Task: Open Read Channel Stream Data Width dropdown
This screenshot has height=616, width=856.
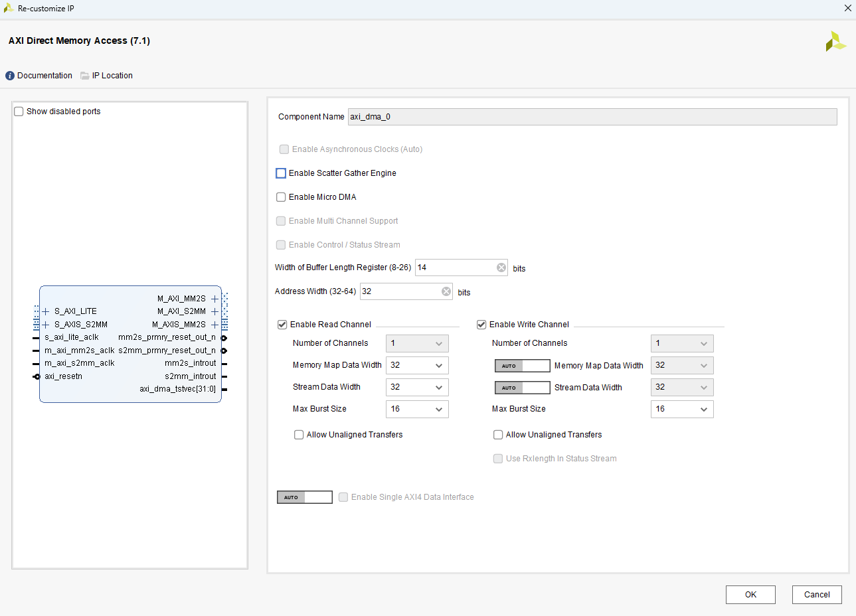Action: pos(417,387)
